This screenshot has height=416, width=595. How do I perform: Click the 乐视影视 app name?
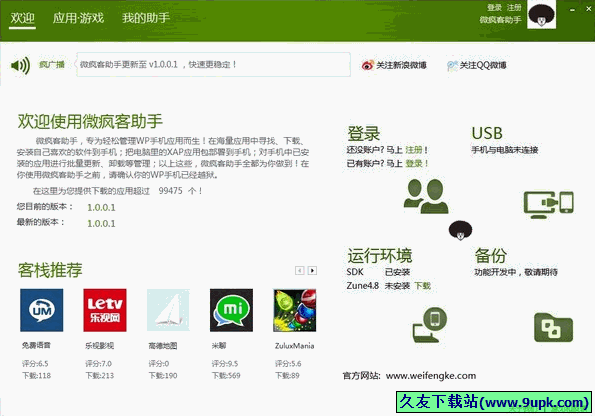pos(99,345)
